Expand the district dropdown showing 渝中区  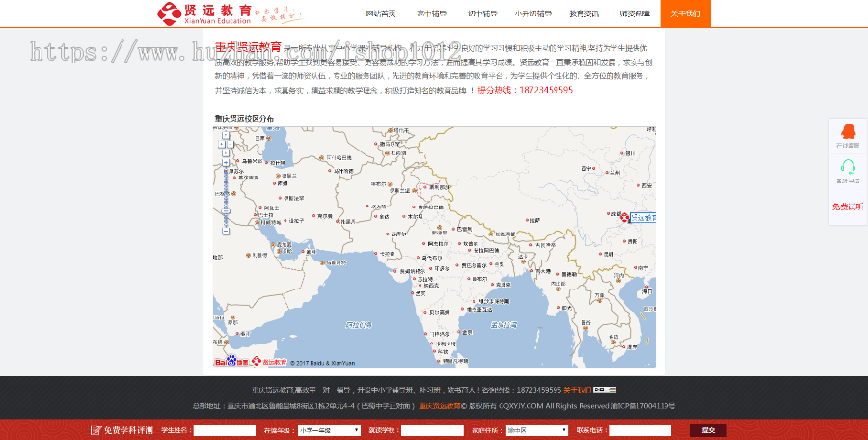tap(537, 430)
